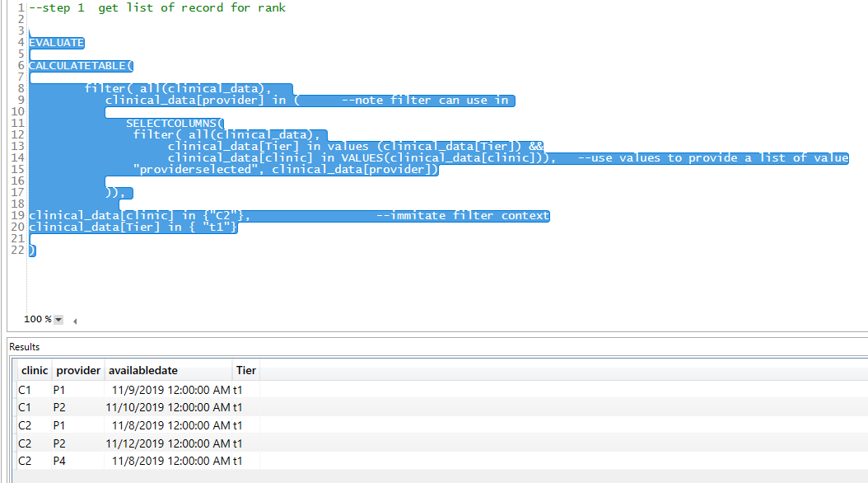
Task: Click the closing parenthesis on line 22
Action: click(32, 251)
